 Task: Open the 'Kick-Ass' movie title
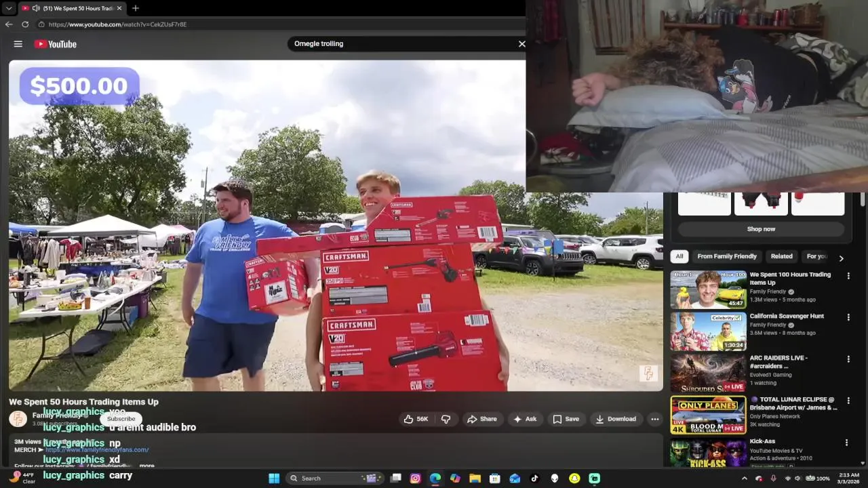point(762,441)
